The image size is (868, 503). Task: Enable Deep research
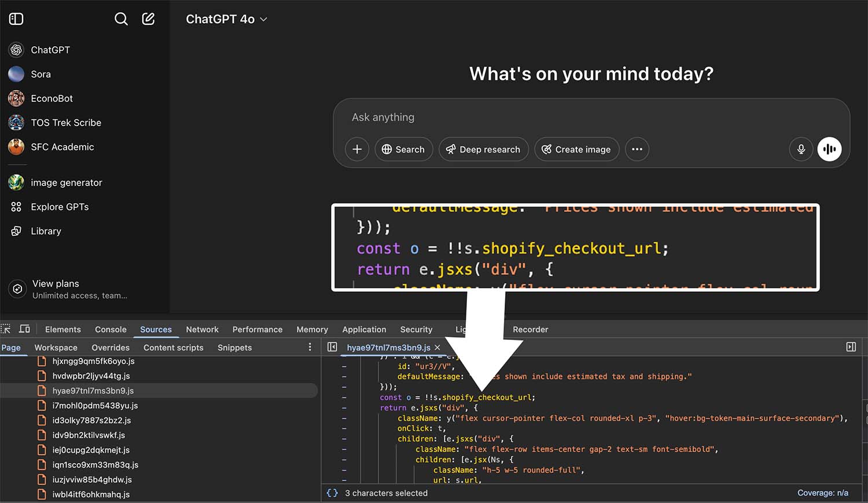click(x=483, y=149)
